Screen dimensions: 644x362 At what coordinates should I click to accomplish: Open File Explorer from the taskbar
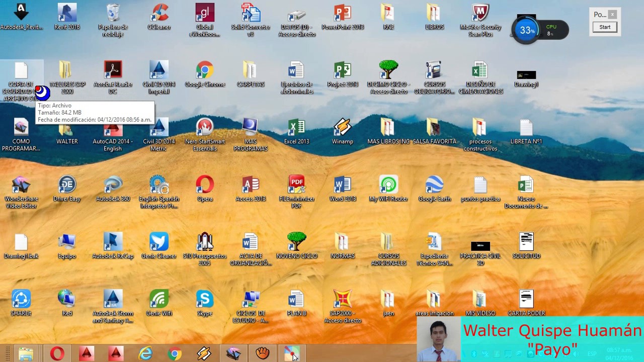click(26, 353)
